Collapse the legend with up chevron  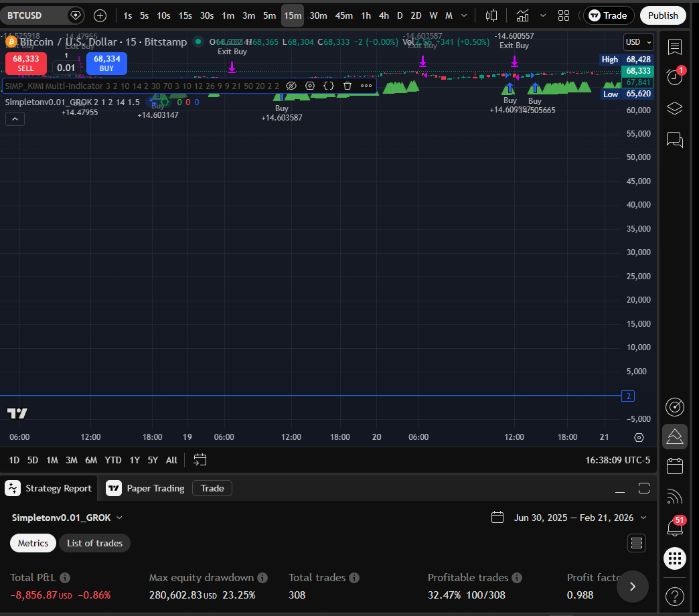pyautogui.click(x=15, y=119)
